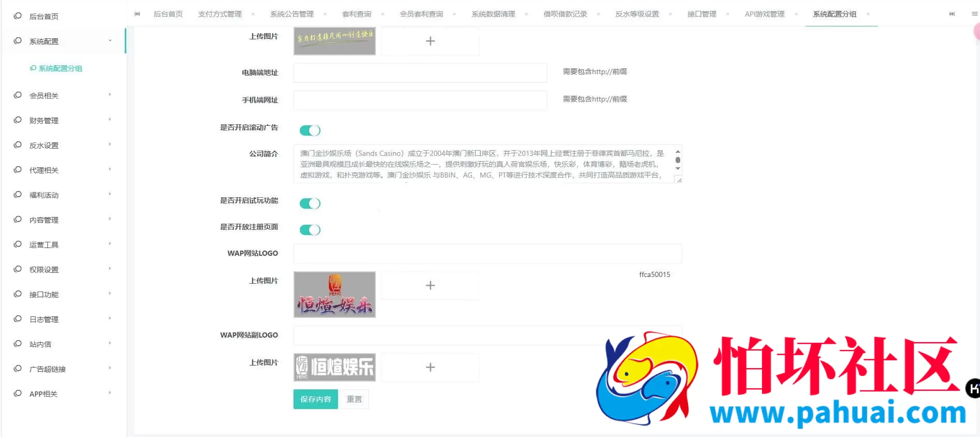Close the 支付方式管理 tab with its x
The image size is (980, 437).
(x=253, y=14)
